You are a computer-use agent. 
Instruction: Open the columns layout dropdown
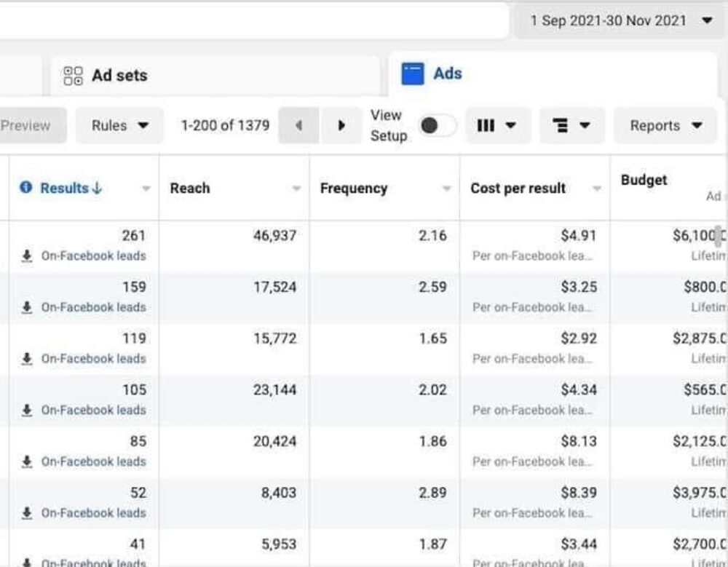(x=498, y=125)
